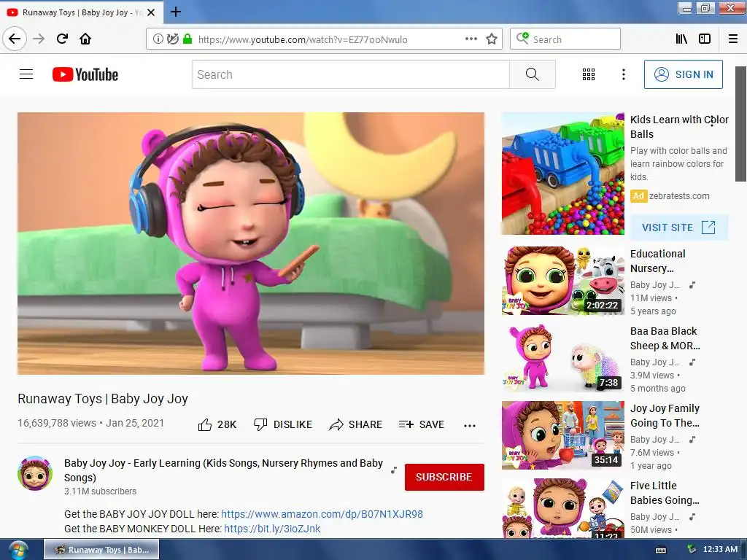The width and height of the screenshot is (747, 560).
Task: Select Runaway Toys taskbar window button
Action: pyautogui.click(x=101, y=550)
